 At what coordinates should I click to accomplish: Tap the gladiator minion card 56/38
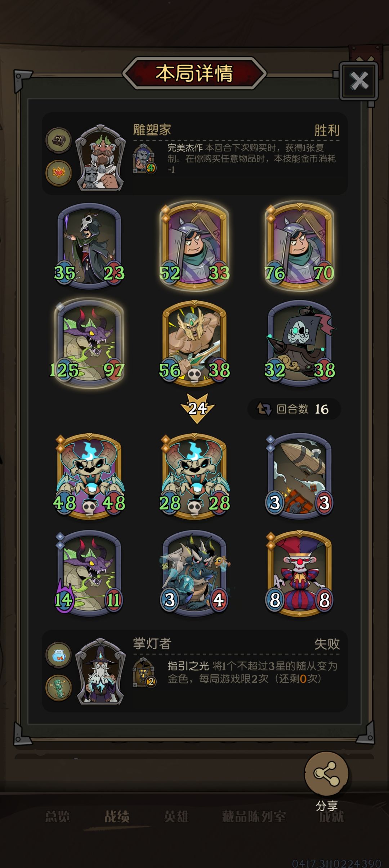(194, 343)
